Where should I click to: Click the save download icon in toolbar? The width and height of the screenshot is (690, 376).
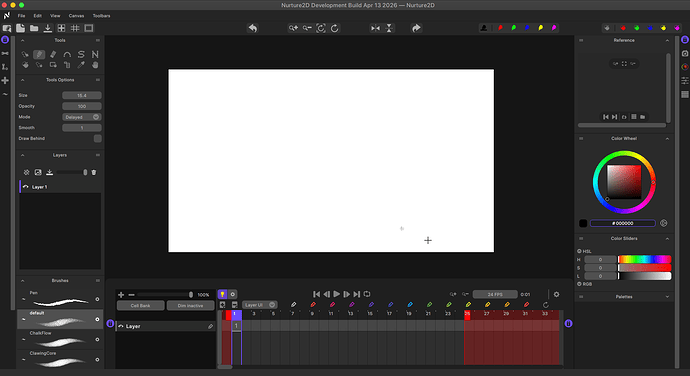[x=48, y=28]
